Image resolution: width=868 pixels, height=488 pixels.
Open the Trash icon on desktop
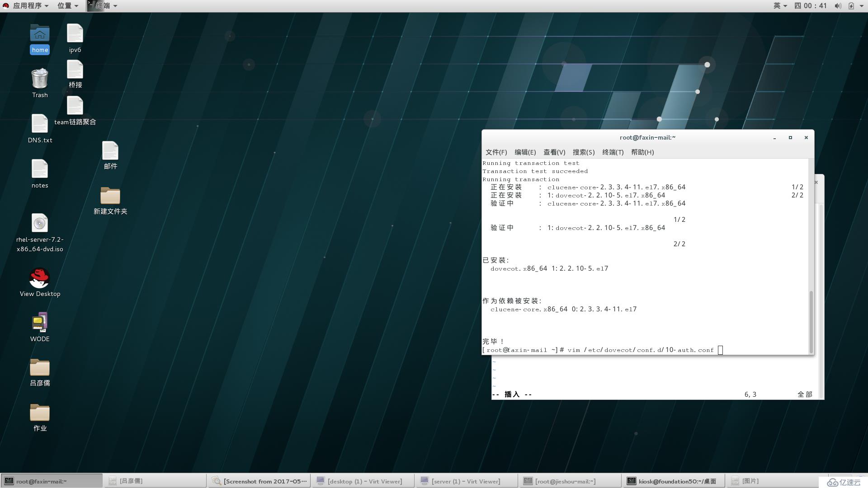tap(39, 80)
